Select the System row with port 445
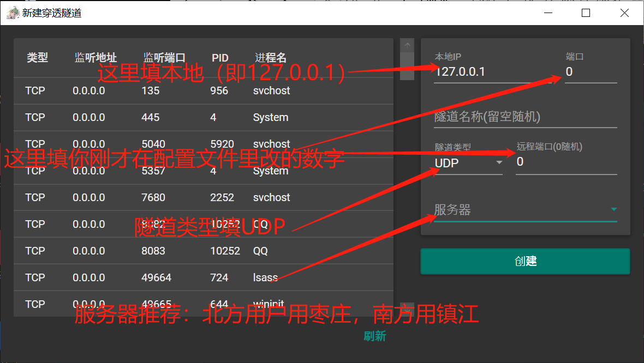 tap(203, 118)
